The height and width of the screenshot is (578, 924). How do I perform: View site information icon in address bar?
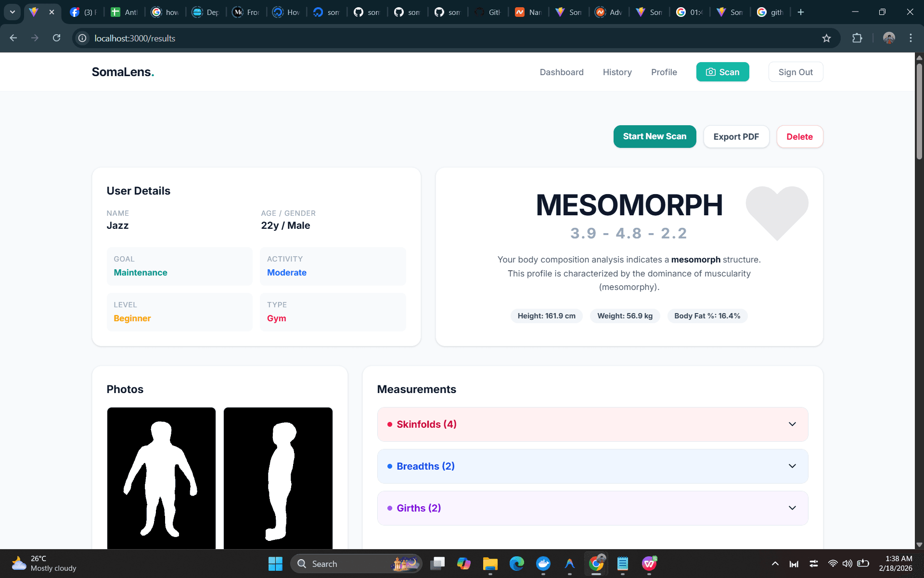tap(82, 38)
